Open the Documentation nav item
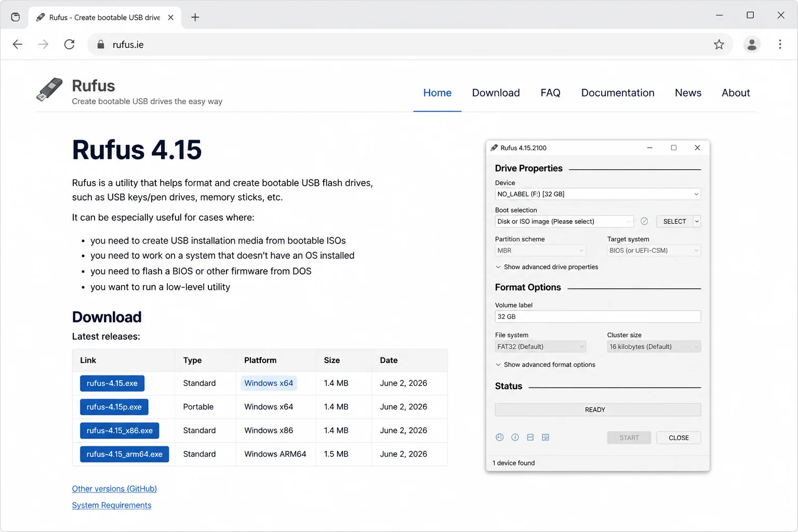Image resolution: width=798 pixels, height=532 pixels. click(618, 93)
